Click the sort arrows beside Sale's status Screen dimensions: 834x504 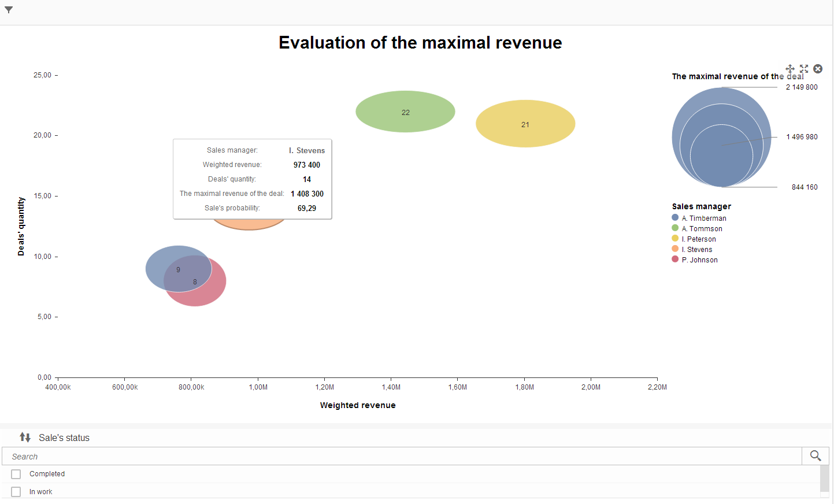(x=25, y=438)
